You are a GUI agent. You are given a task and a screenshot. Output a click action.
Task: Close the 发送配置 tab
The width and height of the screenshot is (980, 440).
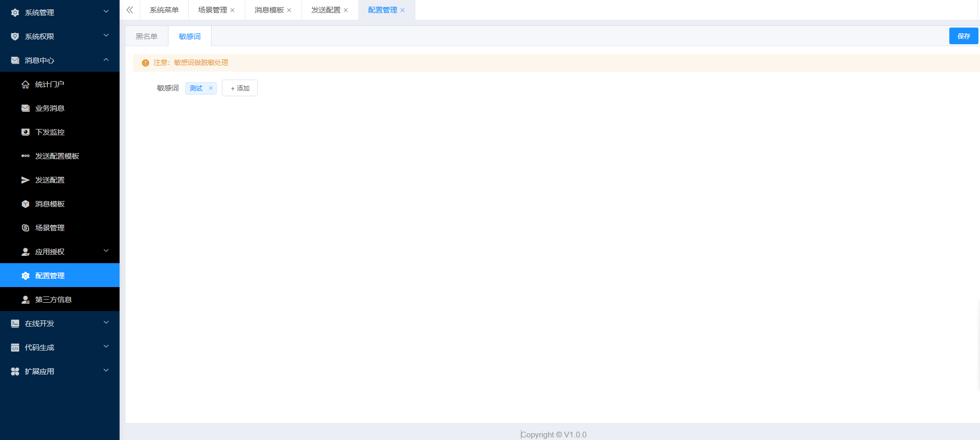346,10
